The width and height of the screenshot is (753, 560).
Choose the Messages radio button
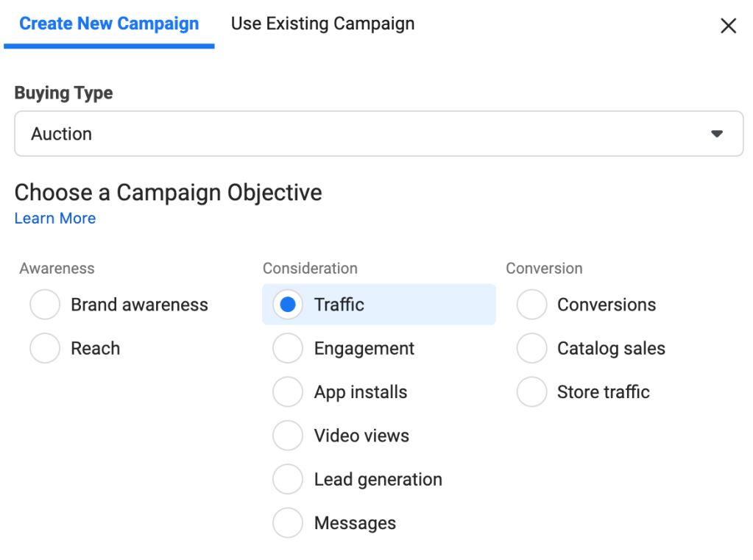[288, 523]
